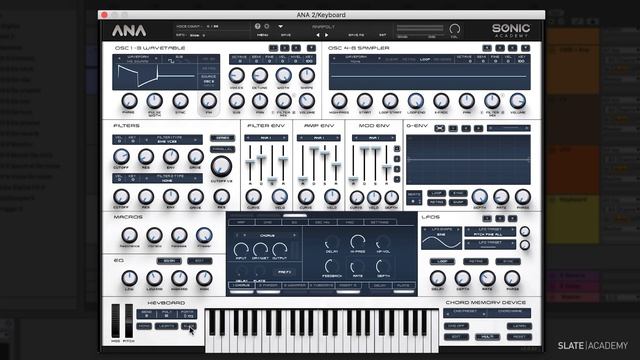Click the Filter 1 Cutoff knob

pyautogui.click(x=121, y=157)
